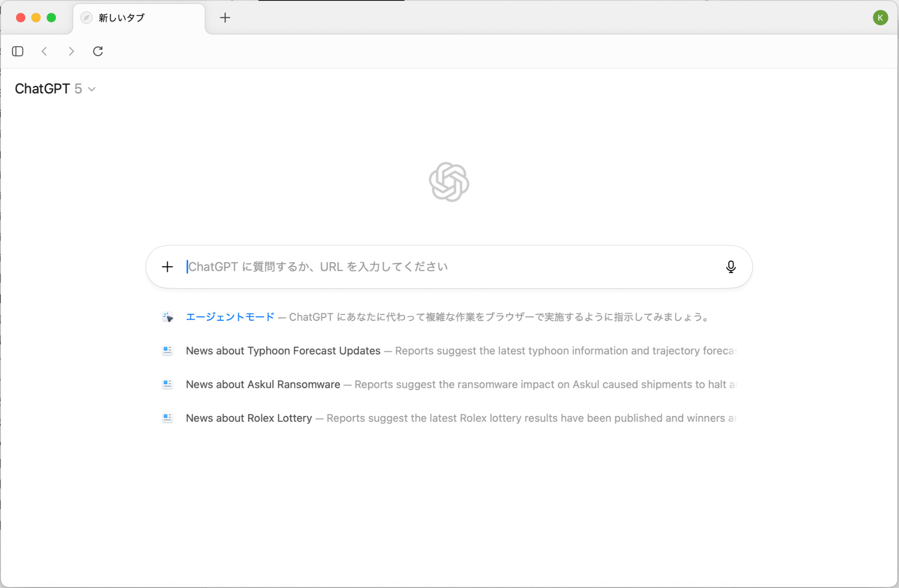Open a new tab with the plus button

pyautogui.click(x=225, y=18)
